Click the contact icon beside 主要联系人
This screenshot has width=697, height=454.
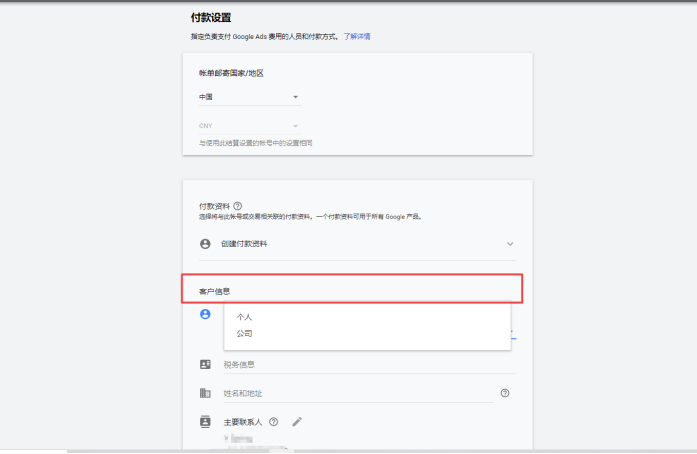(x=205, y=422)
